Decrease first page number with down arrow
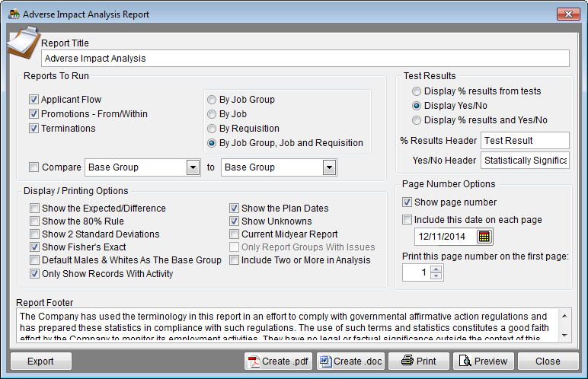 [x=436, y=276]
